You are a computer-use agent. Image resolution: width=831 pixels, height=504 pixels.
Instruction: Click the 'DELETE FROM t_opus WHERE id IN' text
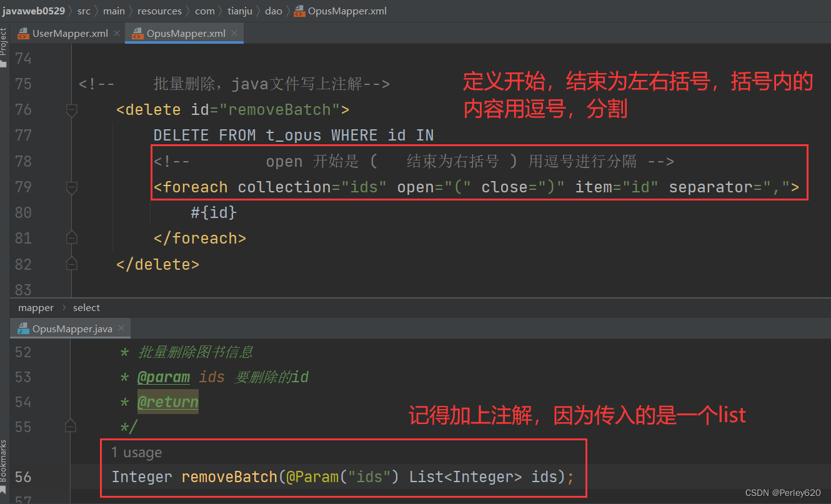click(x=294, y=136)
